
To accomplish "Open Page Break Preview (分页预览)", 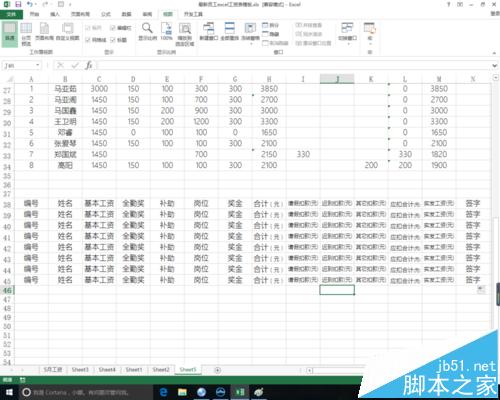I will 26,34.
